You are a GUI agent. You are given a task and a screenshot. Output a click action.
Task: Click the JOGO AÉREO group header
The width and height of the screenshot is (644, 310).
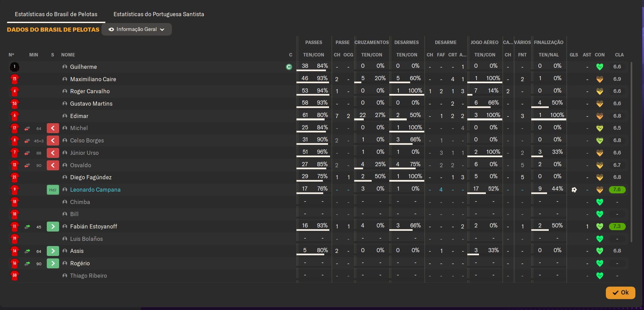(484, 42)
